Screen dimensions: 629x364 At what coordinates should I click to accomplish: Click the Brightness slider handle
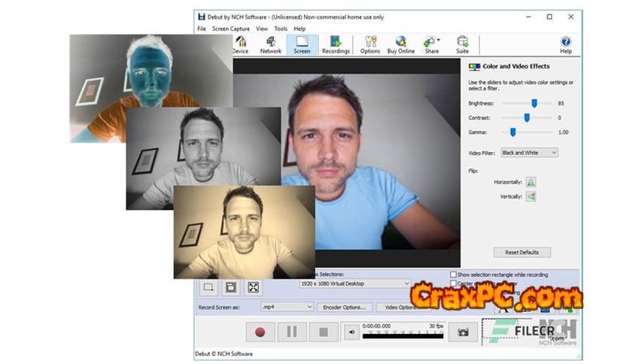(534, 103)
